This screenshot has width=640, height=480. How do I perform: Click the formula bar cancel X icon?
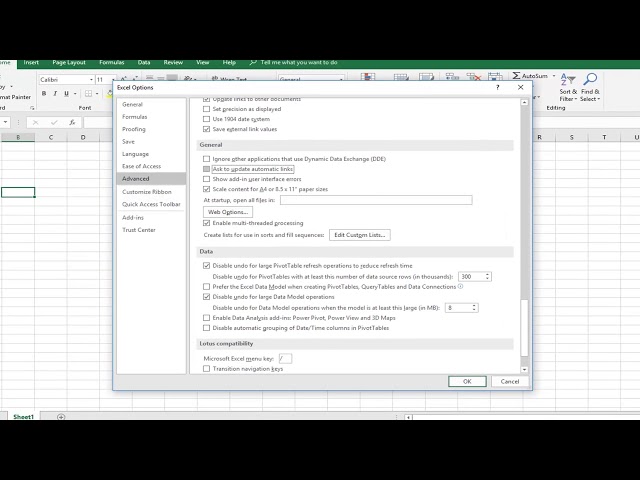pyautogui.click(x=36, y=122)
